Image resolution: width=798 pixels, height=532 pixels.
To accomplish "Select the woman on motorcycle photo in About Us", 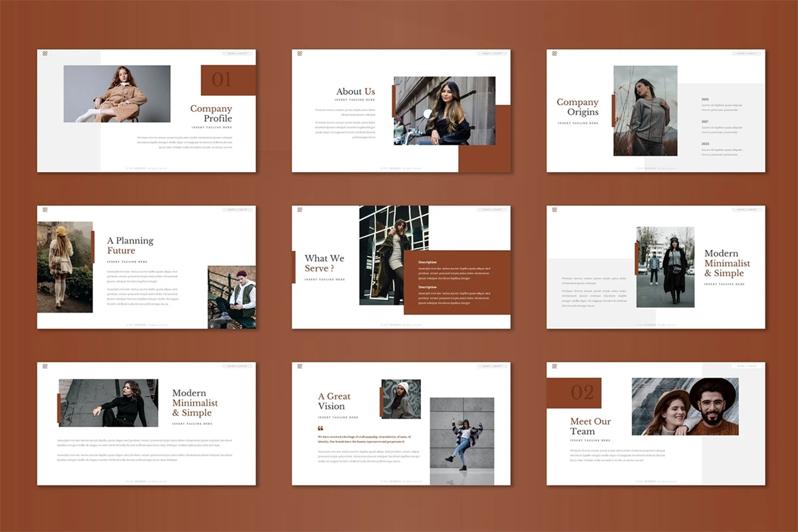I will [x=444, y=110].
